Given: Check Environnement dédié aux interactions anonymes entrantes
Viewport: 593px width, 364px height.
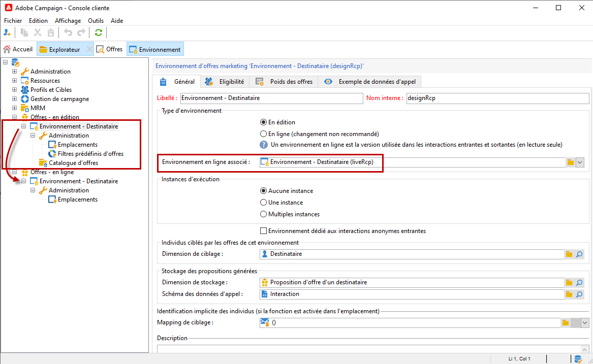Looking at the screenshot, I should (263, 231).
